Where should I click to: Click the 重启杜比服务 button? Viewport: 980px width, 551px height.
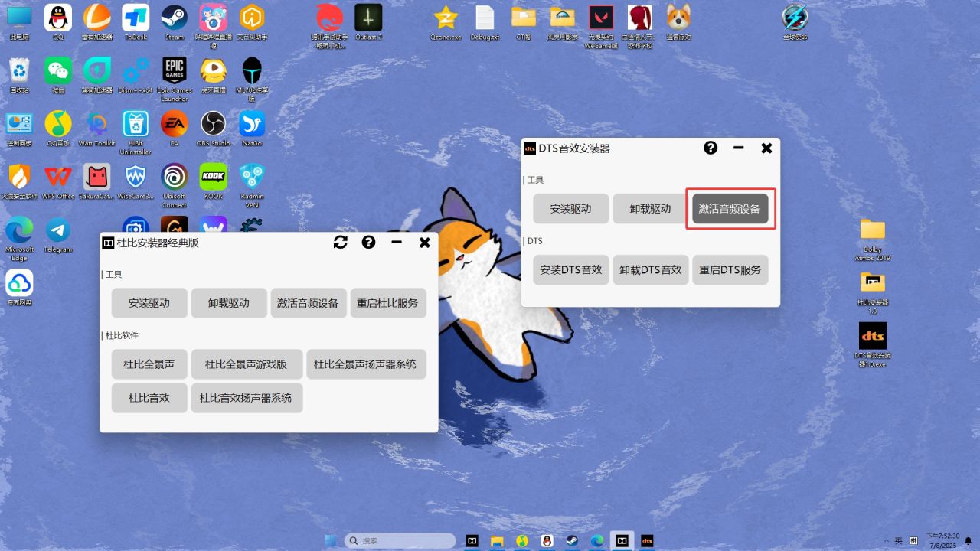pyautogui.click(x=388, y=303)
